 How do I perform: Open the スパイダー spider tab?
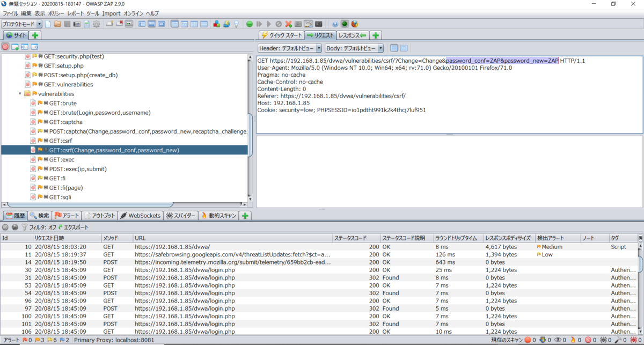coord(181,216)
